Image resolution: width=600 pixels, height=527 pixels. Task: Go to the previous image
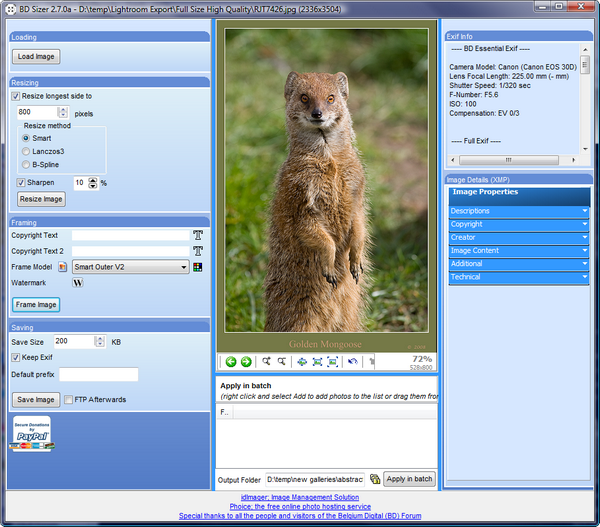(x=231, y=361)
